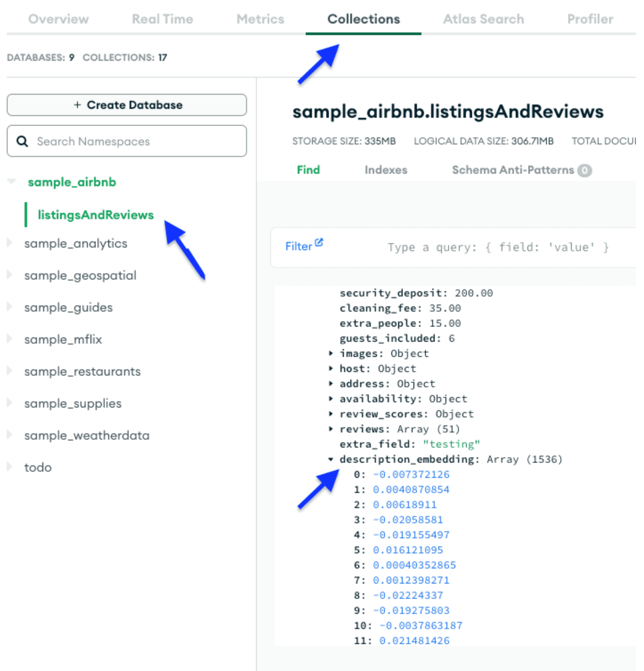This screenshot has height=671, width=644.
Task: Expand the reviews array field
Action: click(331, 429)
